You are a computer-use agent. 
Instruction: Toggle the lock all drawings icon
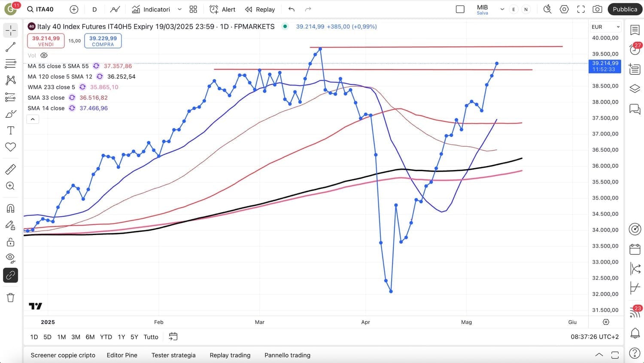[x=10, y=242]
